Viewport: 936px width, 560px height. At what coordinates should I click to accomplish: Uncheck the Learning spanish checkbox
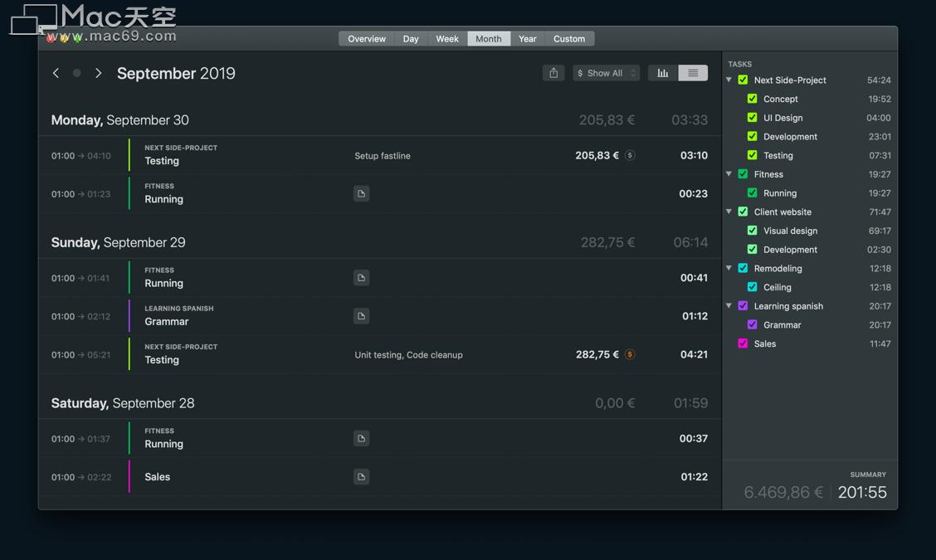(x=743, y=306)
